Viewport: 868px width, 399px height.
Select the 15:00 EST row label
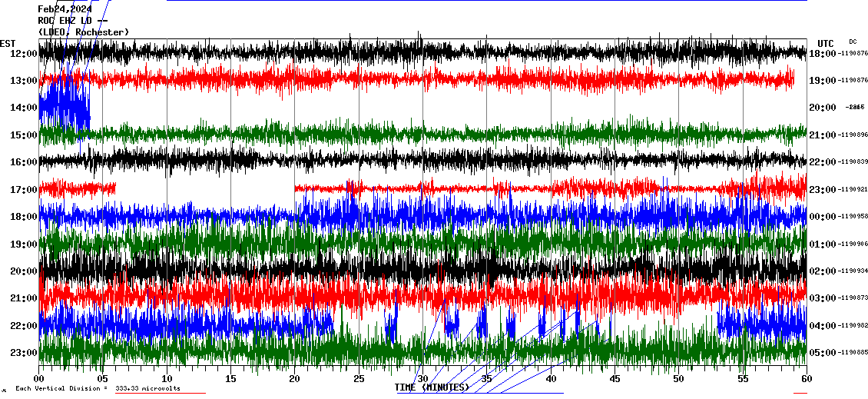point(25,135)
